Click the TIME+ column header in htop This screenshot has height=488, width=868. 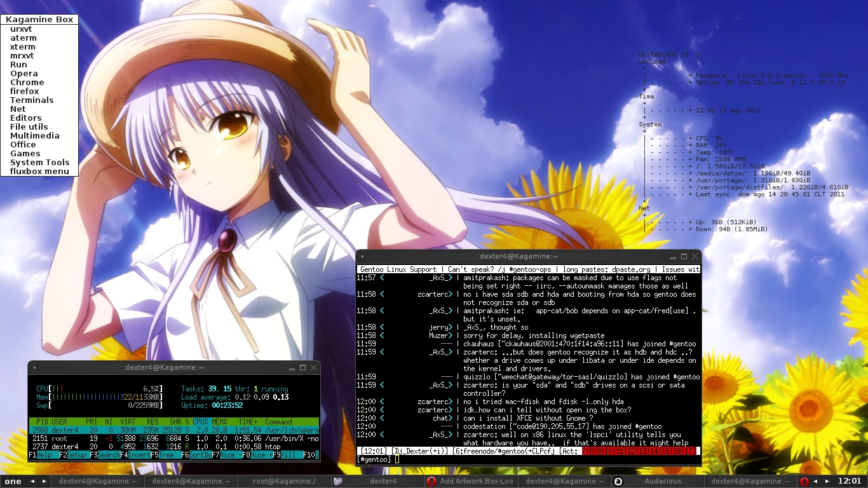249,422
